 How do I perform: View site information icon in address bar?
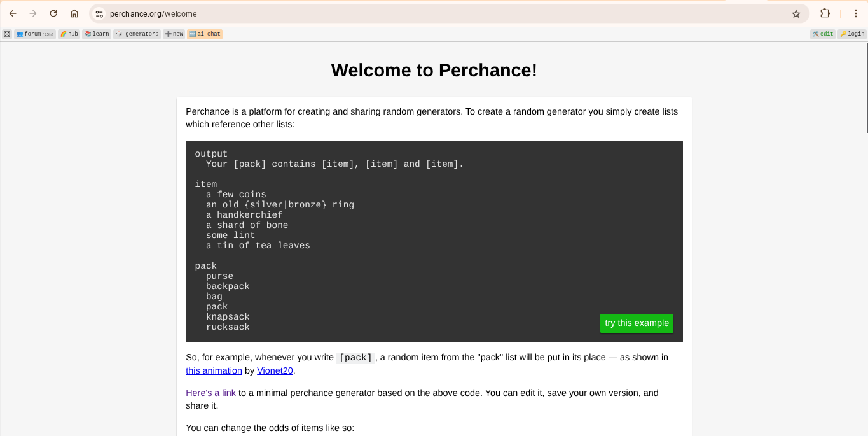(x=99, y=13)
